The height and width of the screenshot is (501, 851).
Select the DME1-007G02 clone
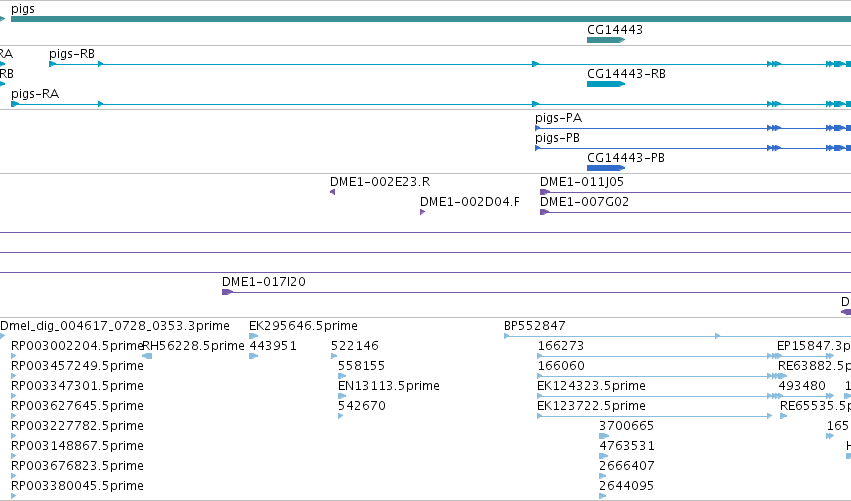[x=695, y=212]
